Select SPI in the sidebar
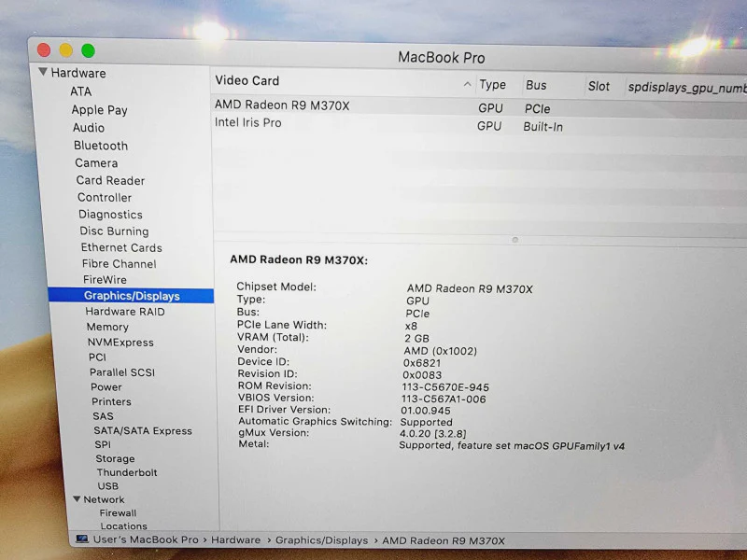The width and height of the screenshot is (747, 560). point(103,444)
